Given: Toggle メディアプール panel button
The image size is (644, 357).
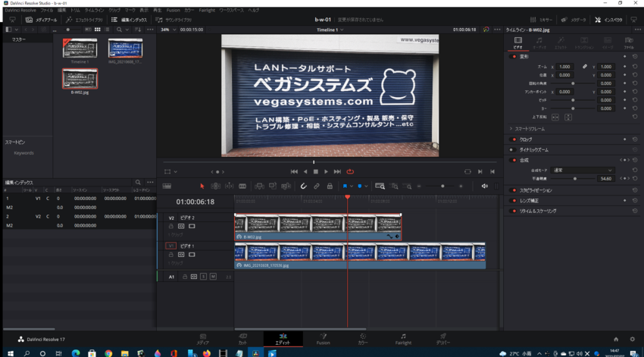Looking at the screenshot, I should click(41, 20).
